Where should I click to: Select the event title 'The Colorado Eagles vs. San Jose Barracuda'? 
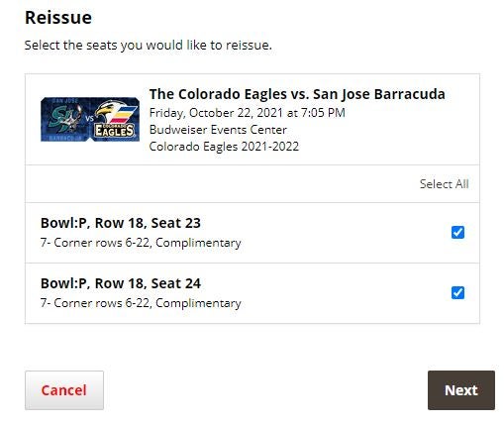[x=297, y=94]
